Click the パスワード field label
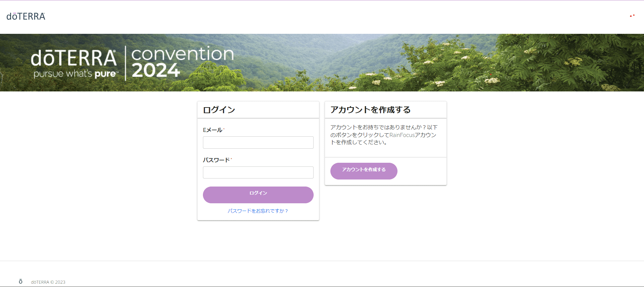 point(217,160)
